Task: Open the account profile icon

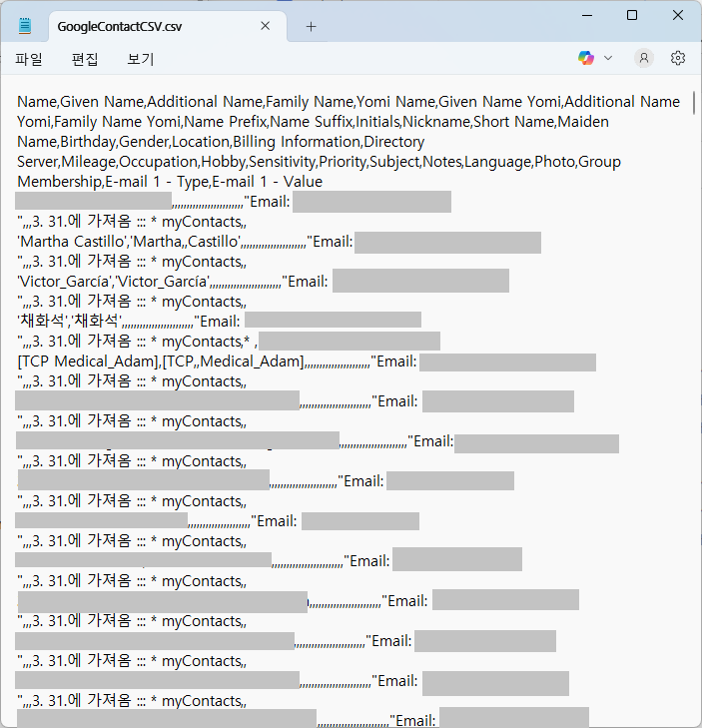Action: (x=644, y=58)
